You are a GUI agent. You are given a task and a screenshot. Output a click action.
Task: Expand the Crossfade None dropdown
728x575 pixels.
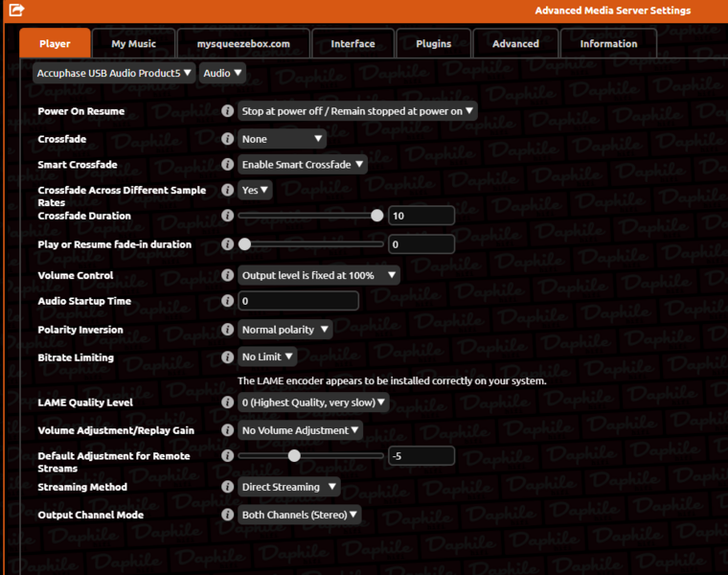tap(283, 139)
